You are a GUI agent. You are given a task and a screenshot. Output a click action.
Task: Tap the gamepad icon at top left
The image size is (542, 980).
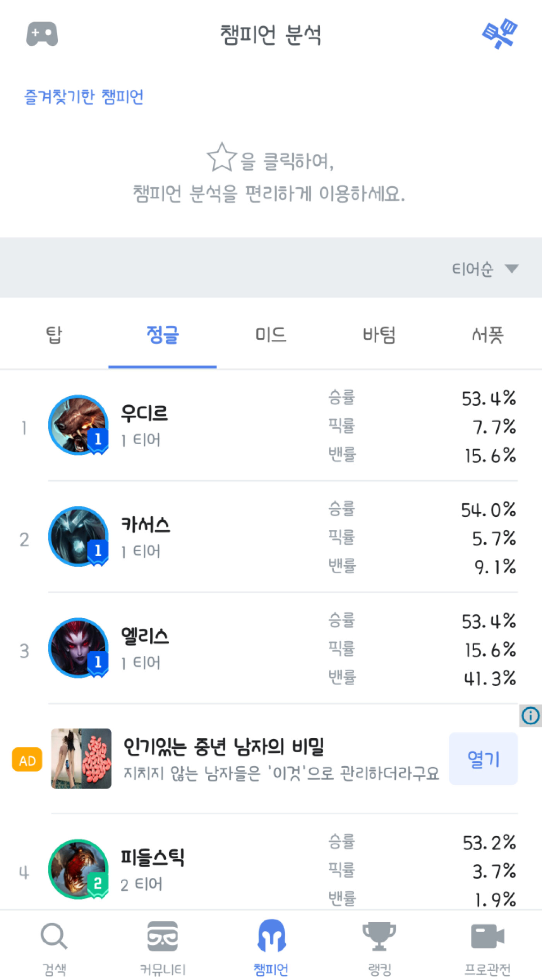tap(42, 34)
